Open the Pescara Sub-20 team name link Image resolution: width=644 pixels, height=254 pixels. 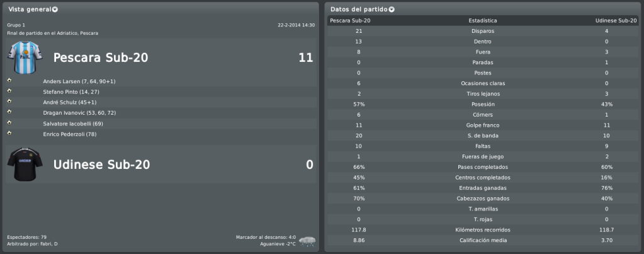click(x=101, y=58)
